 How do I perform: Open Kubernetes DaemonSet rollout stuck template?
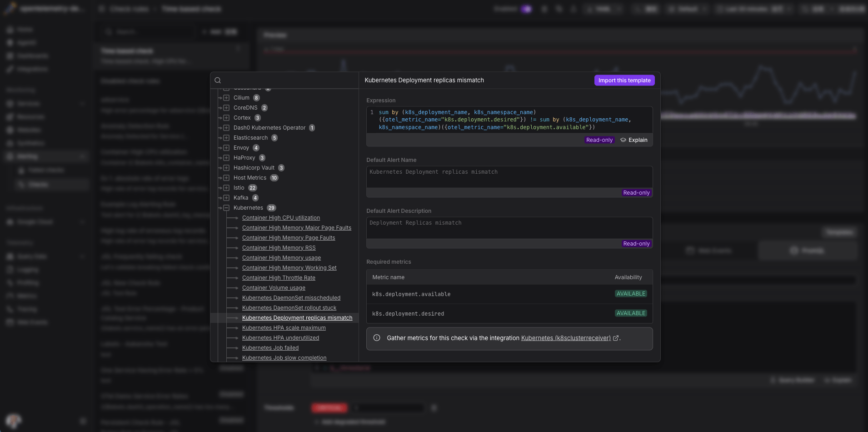(x=289, y=308)
